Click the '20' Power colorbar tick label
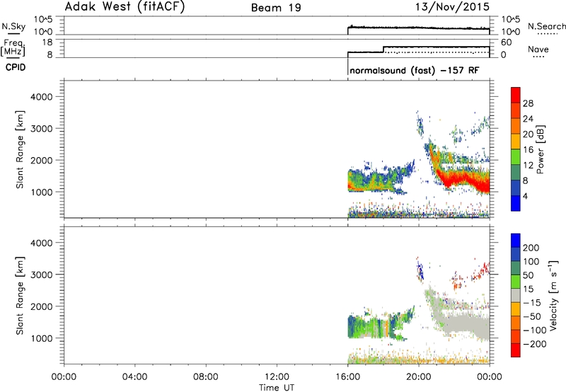 tap(528, 134)
